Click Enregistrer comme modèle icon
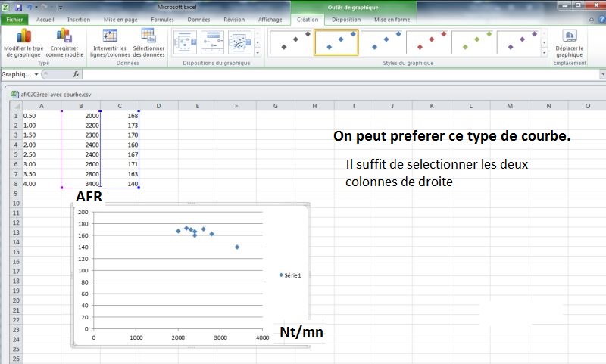Viewport: 606px width, 364px height. pyautogui.click(x=64, y=38)
